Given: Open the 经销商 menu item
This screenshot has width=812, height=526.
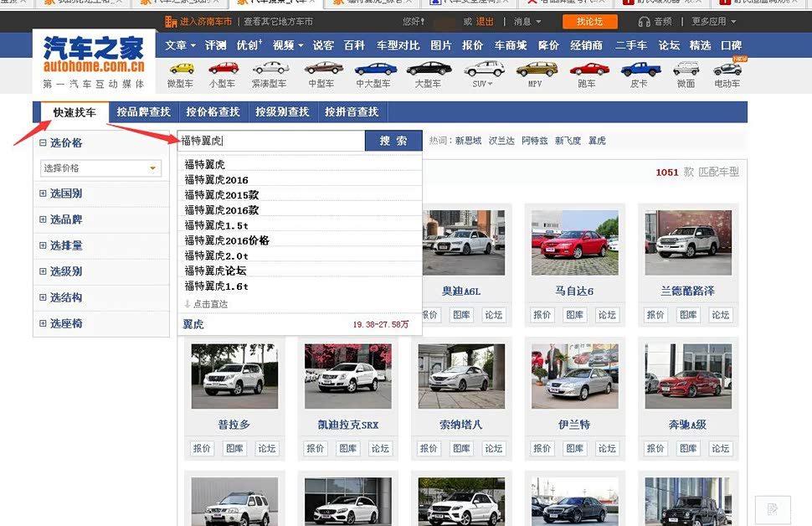Looking at the screenshot, I should pyautogui.click(x=586, y=45).
